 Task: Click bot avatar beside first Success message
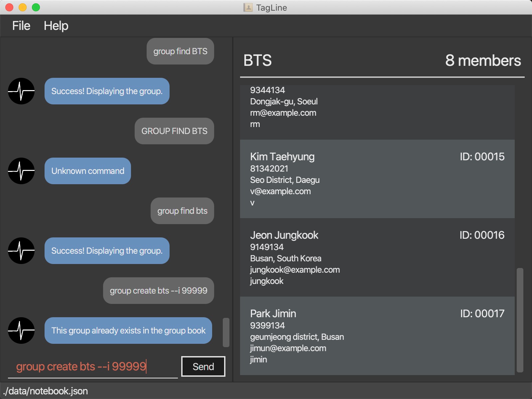21,91
